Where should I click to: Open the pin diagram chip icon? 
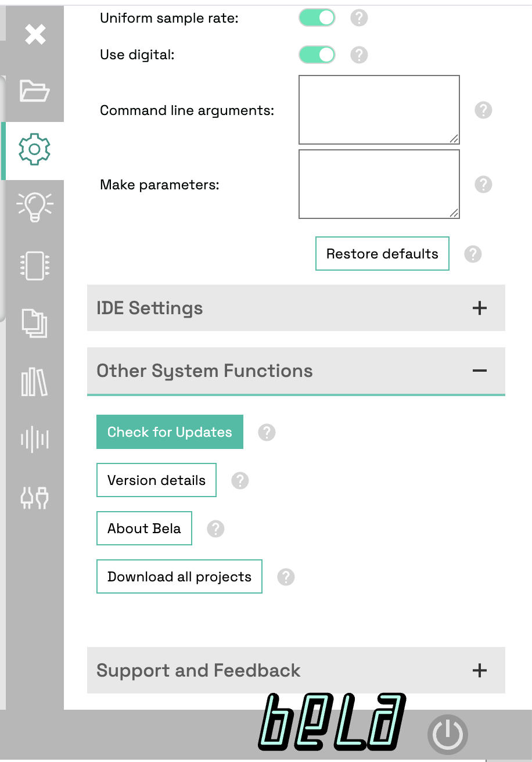pyautogui.click(x=34, y=266)
